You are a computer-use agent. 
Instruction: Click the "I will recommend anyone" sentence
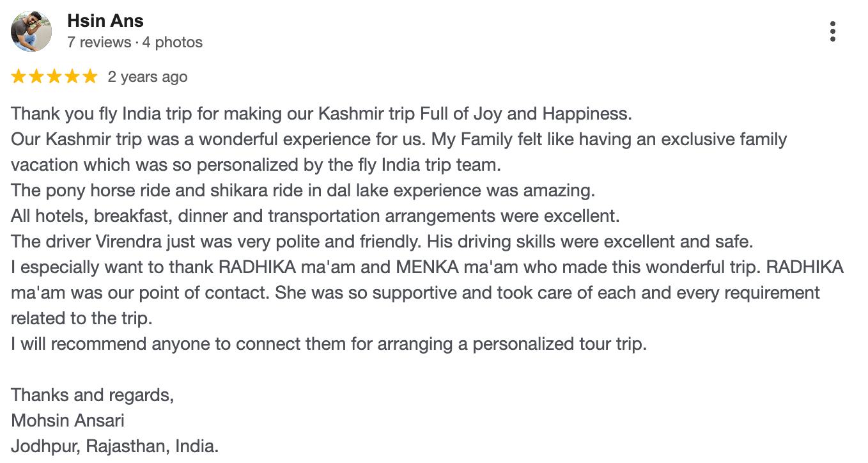(x=329, y=344)
